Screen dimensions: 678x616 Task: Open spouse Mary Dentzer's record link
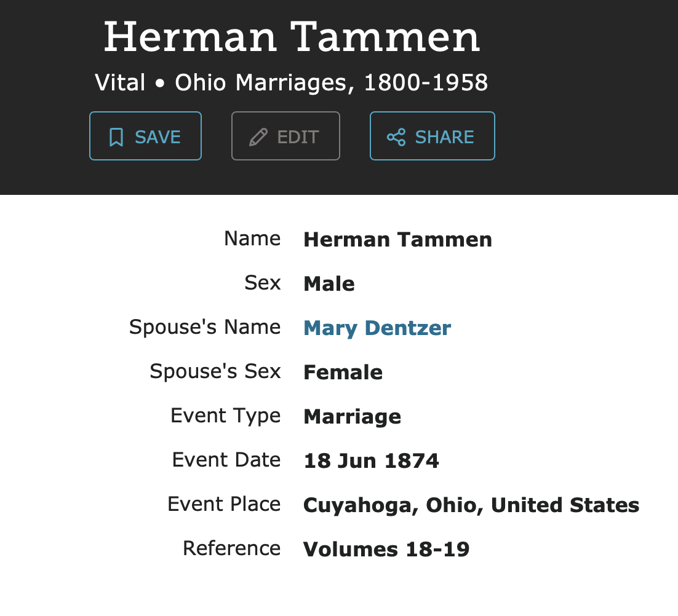point(377,328)
